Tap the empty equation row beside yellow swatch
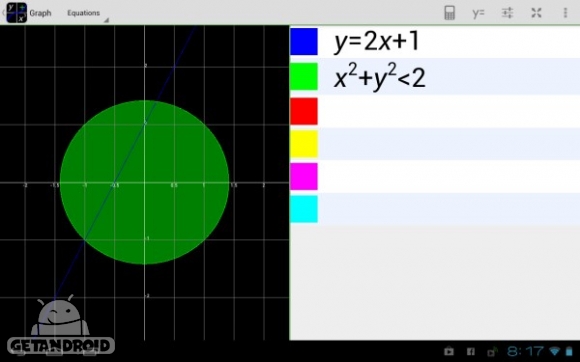The image size is (580, 362). tap(449, 144)
